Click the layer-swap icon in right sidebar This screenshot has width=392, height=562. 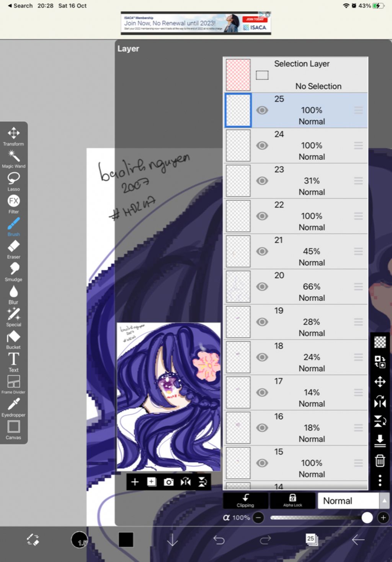pyautogui.click(x=380, y=362)
